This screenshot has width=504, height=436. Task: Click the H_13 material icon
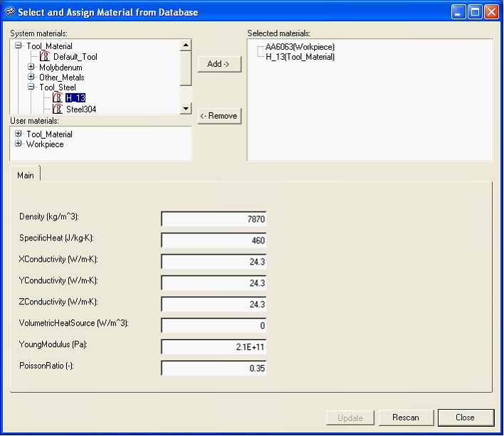[x=58, y=98]
